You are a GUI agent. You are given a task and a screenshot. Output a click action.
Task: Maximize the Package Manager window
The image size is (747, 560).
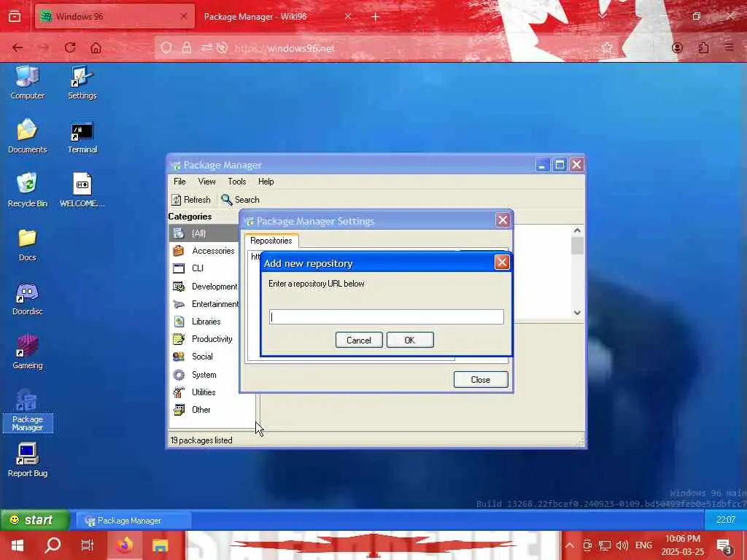click(x=560, y=165)
